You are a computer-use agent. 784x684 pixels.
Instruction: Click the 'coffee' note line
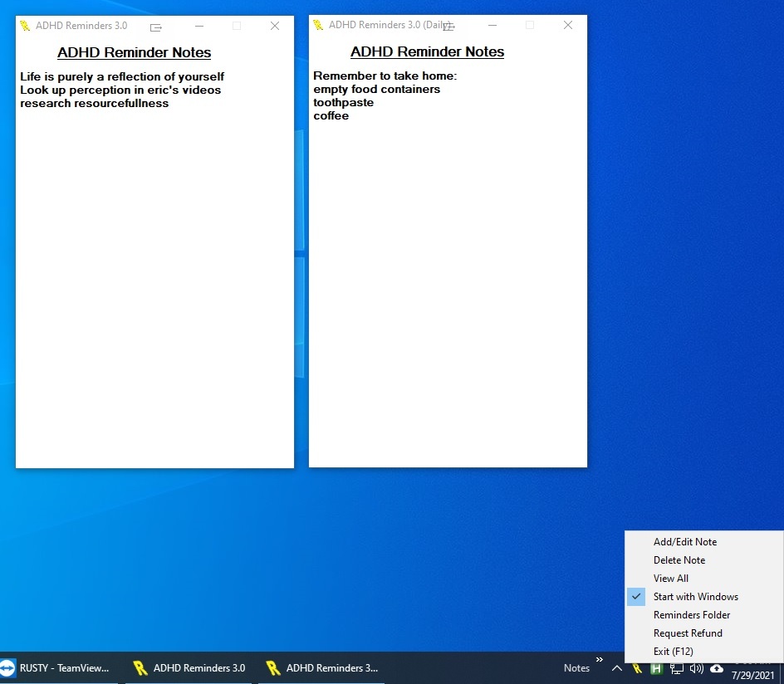[331, 115]
